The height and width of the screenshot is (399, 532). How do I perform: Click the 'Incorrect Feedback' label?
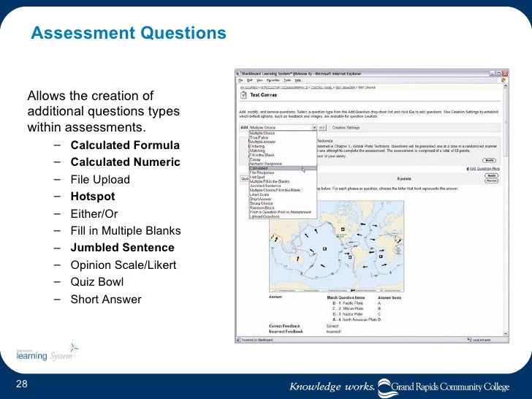(286, 332)
